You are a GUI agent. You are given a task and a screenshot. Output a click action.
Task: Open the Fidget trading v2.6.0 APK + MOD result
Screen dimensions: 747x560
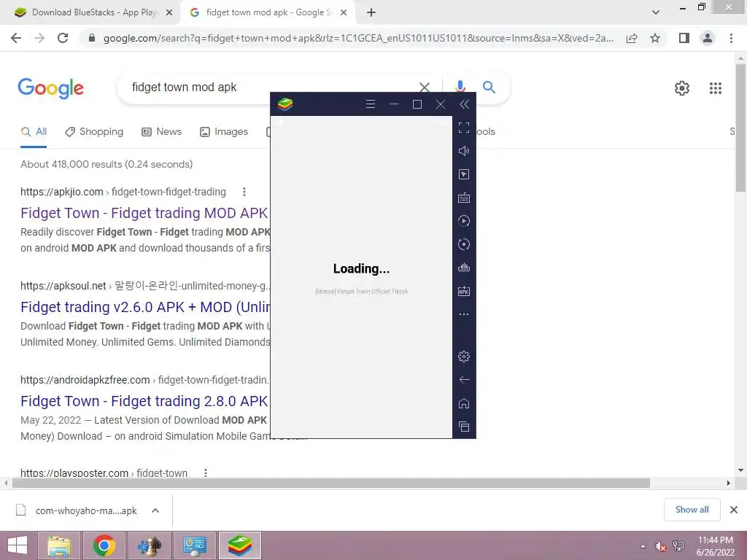pyautogui.click(x=145, y=307)
